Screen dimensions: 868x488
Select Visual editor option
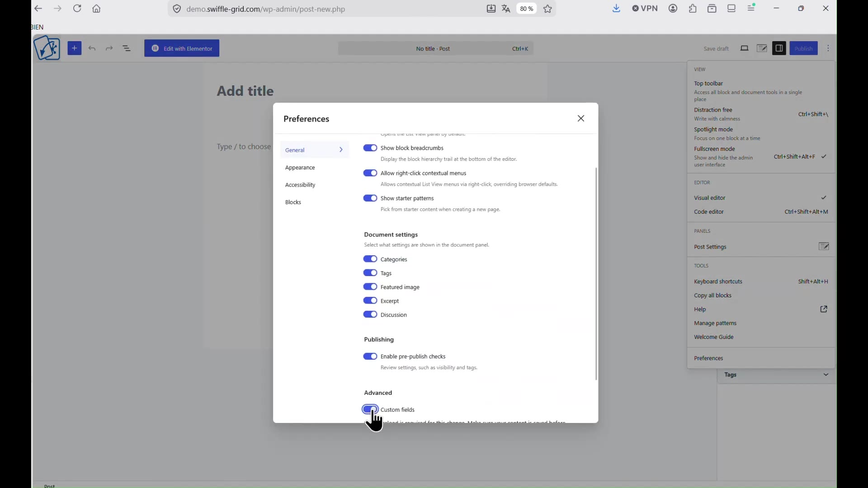click(761, 198)
